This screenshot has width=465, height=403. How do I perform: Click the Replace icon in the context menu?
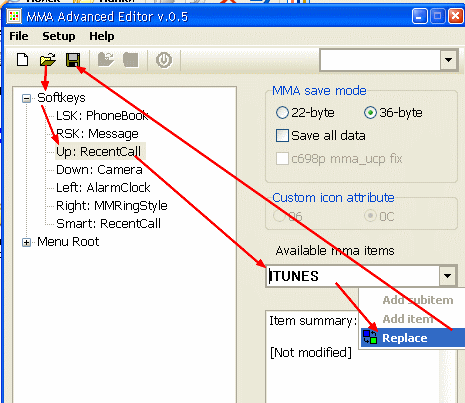[x=370, y=337]
